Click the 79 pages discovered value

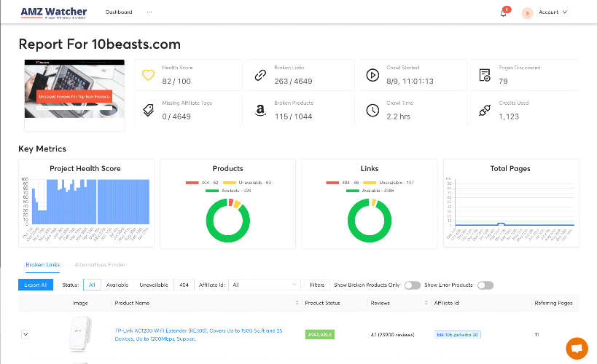point(504,81)
